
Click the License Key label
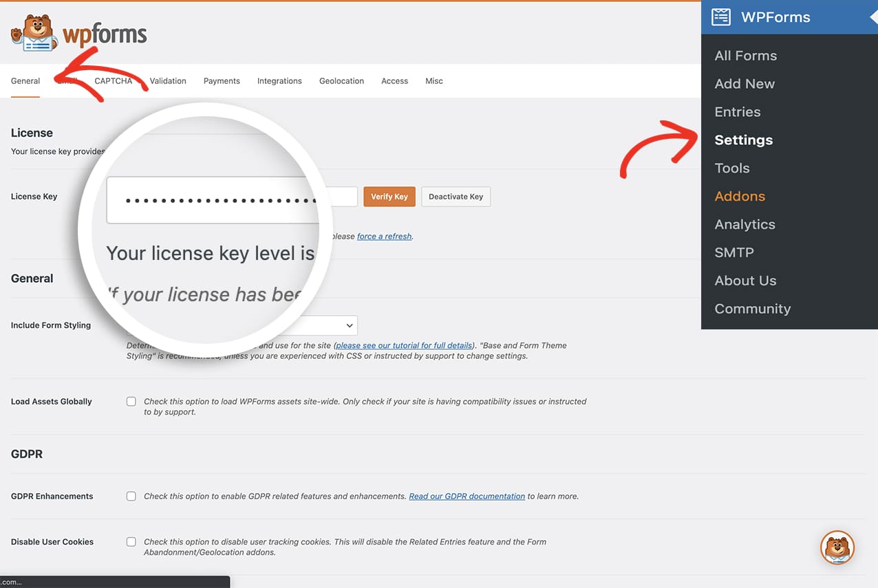34,197
